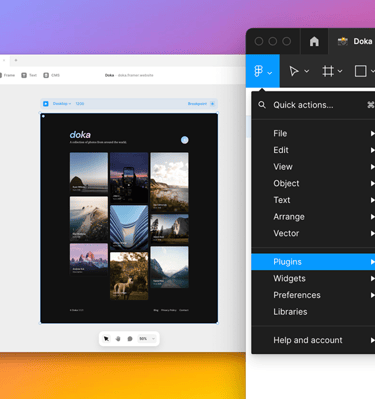This screenshot has width=375, height=399.
Task: Open the Vector submenu
Action: click(x=313, y=233)
